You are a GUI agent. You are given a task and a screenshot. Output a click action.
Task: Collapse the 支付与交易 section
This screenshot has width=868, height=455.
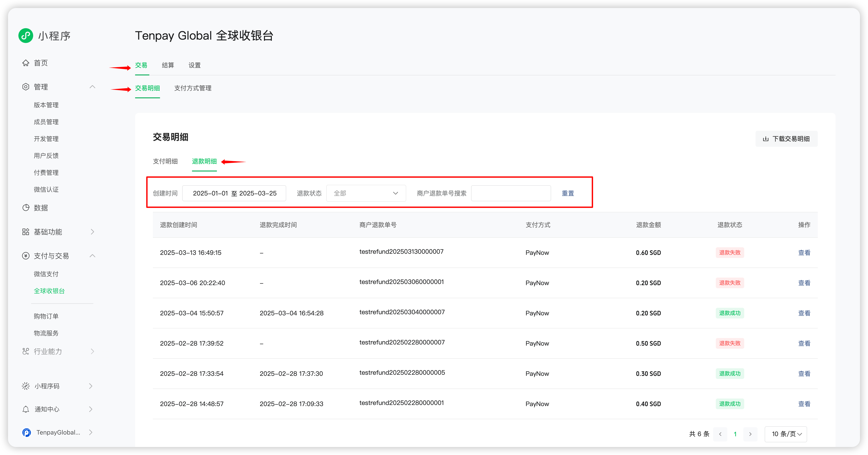click(92, 256)
